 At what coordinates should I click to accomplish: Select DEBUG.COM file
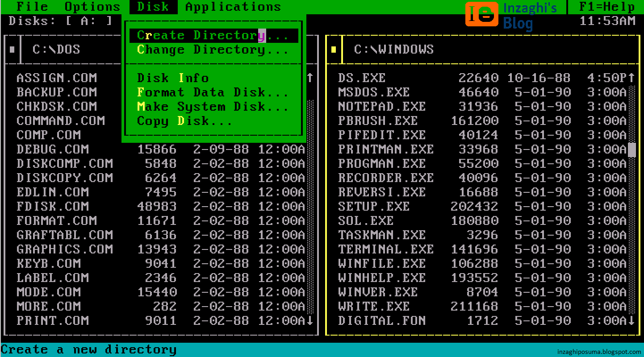point(161,149)
